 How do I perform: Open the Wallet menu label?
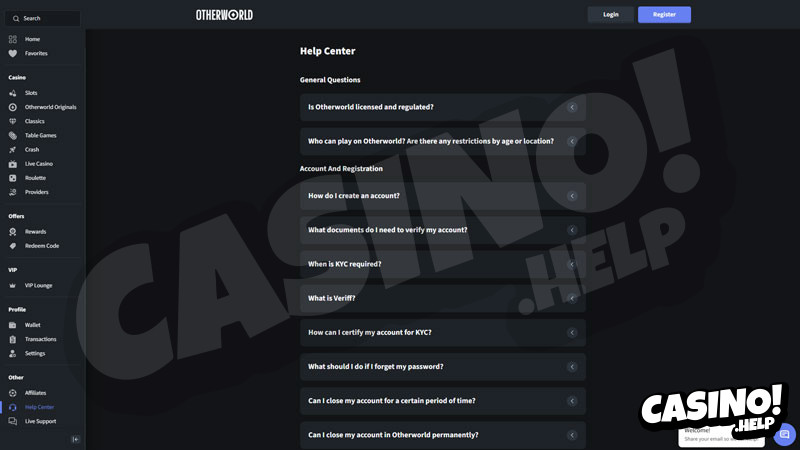(33, 325)
